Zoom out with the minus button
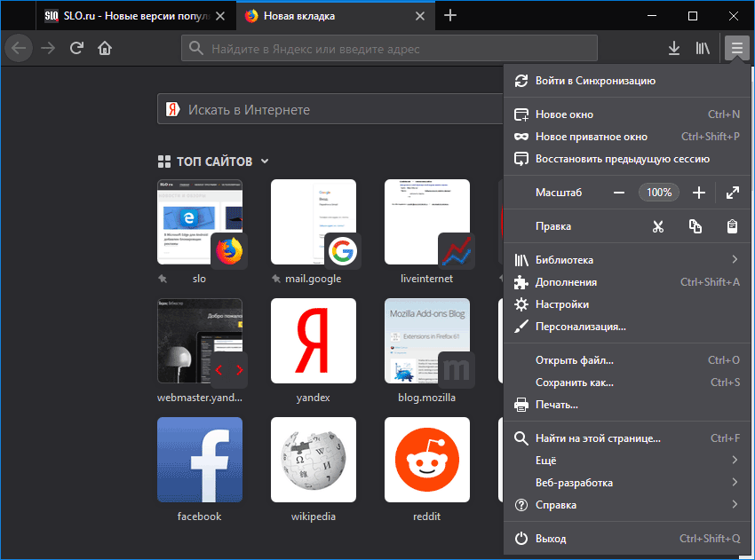 click(619, 193)
